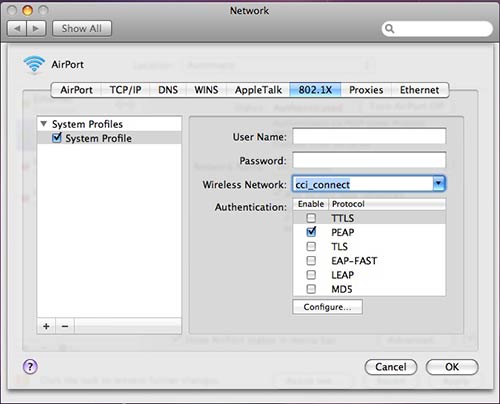This screenshot has height=404, width=500.
Task: Switch to the Proxies tab
Action: [x=366, y=90]
